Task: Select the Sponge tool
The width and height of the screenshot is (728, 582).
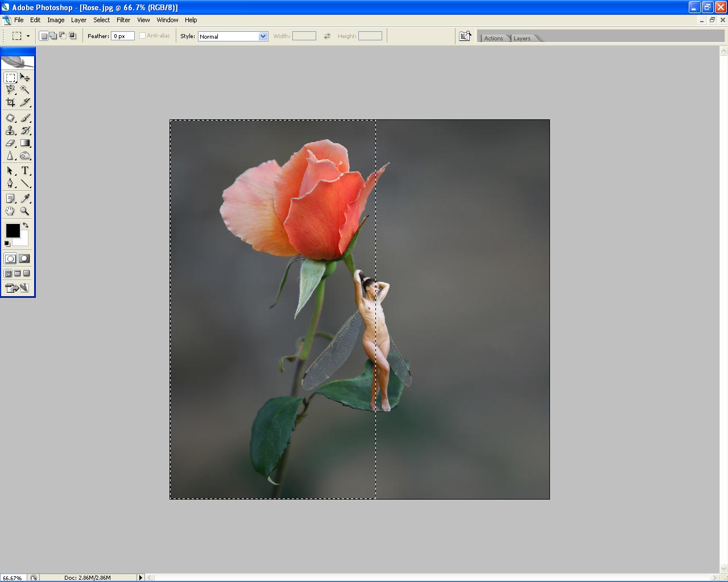Action: 25,156
